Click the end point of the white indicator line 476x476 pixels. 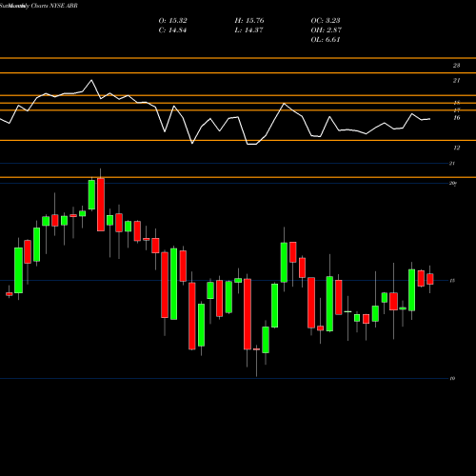(430, 119)
